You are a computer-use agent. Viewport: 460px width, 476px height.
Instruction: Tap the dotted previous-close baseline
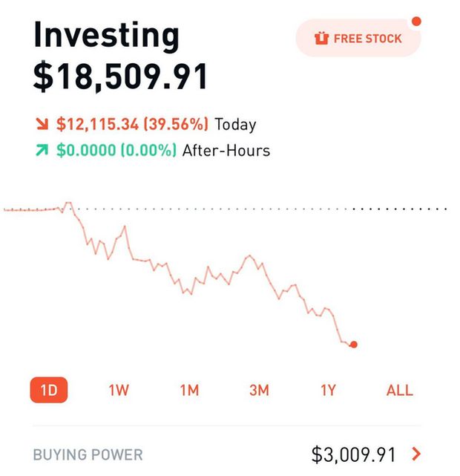coord(224,209)
